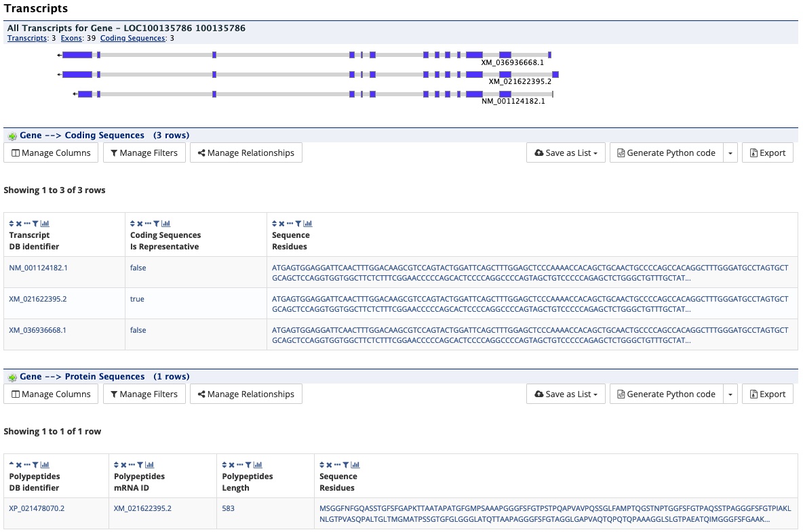Remove the Polypeptides DB identifier column
803x532 pixels.
point(19,465)
